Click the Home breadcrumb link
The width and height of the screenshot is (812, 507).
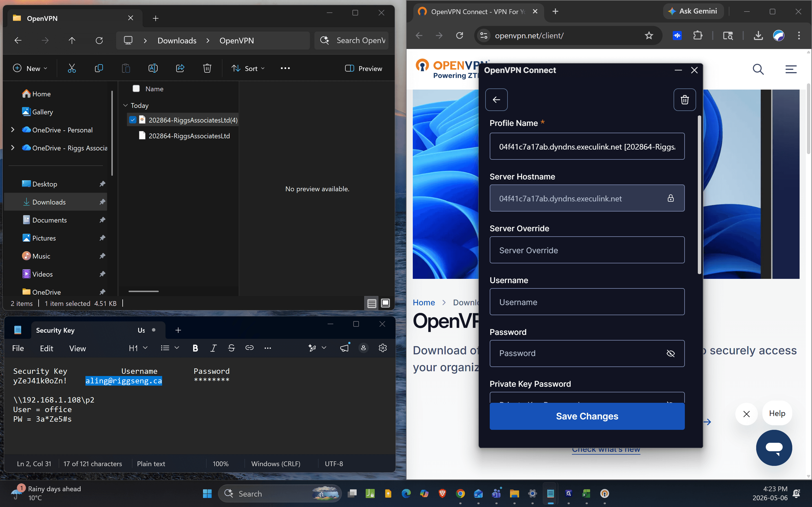pyautogui.click(x=424, y=303)
